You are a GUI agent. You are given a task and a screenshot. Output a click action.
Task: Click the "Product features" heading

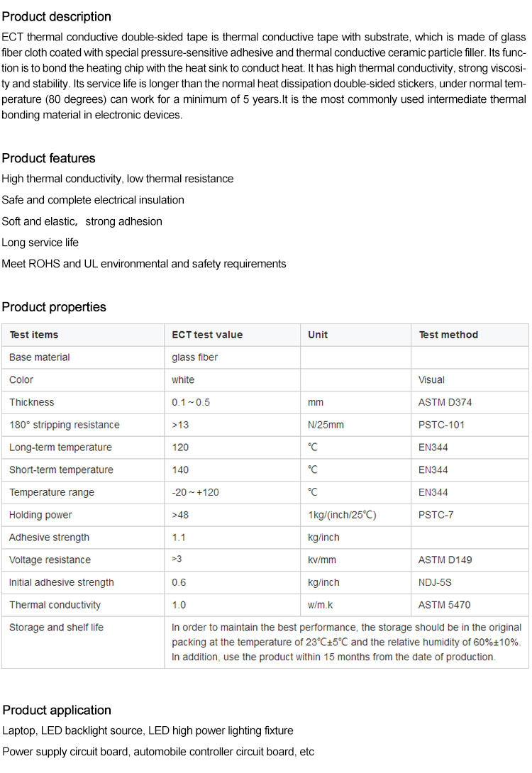48,158
